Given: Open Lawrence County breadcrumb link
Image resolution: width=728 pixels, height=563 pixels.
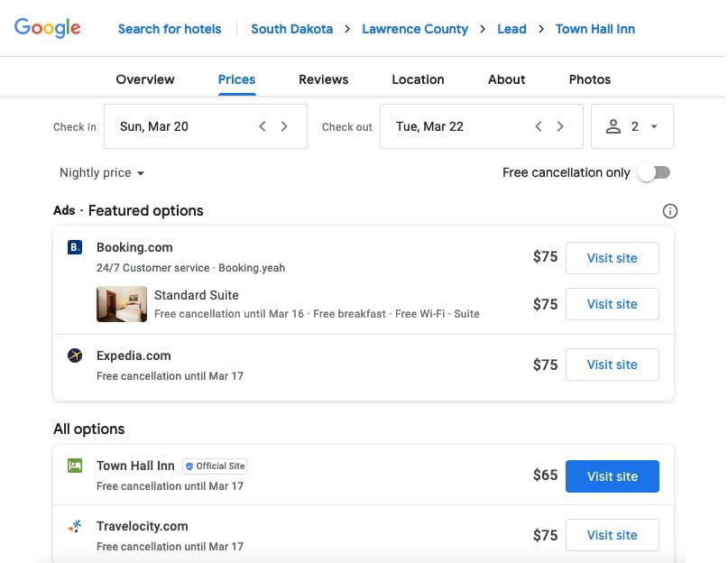Looking at the screenshot, I should click(415, 29).
